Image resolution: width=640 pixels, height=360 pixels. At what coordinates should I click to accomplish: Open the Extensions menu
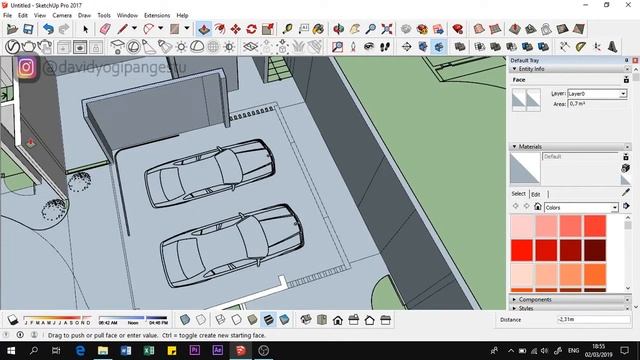coord(157,15)
